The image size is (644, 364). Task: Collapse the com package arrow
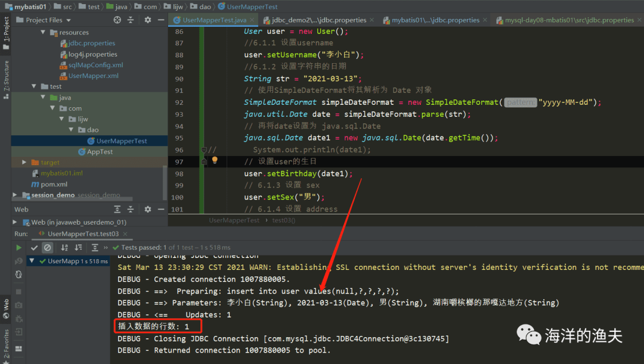point(52,108)
